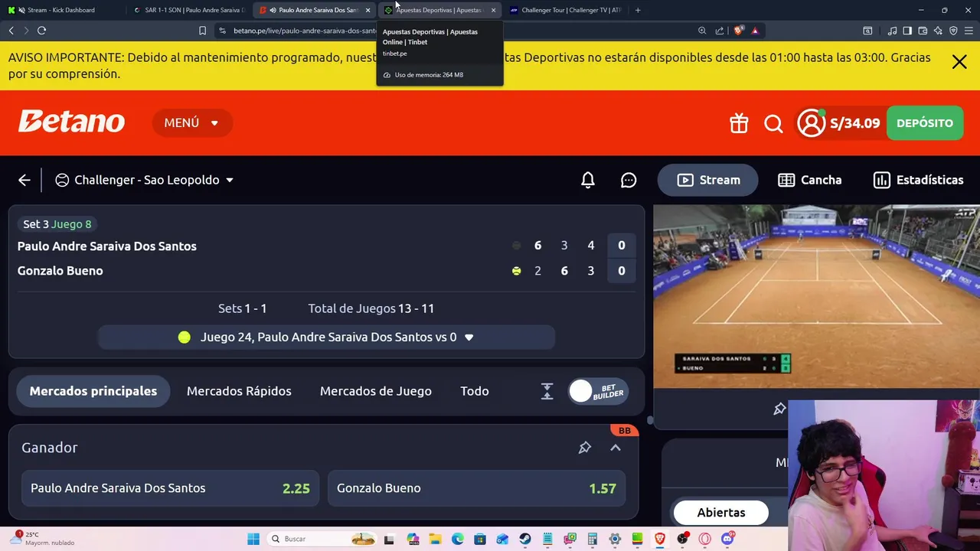Open the Estadísticas tab

pyautogui.click(x=918, y=180)
